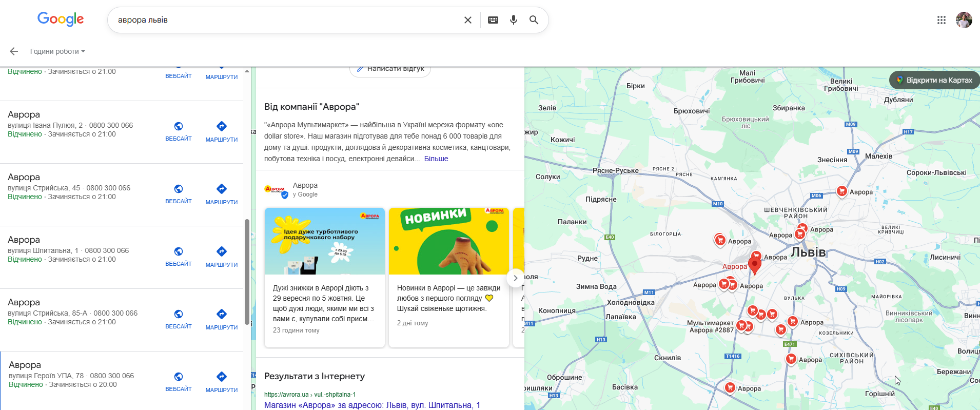Get directions to Аврора on Стрийська, 85-А

(x=222, y=320)
